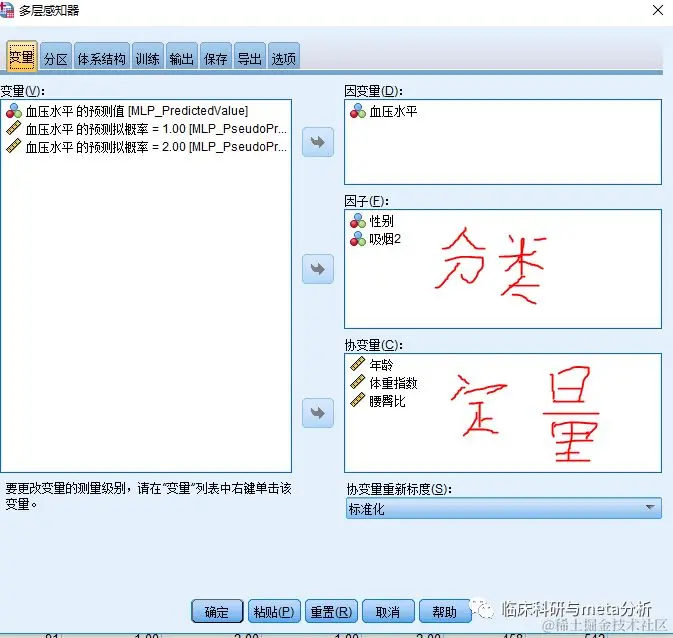Screen dimensions: 673x638
Task: Open the 导出 tab
Action: (250, 57)
